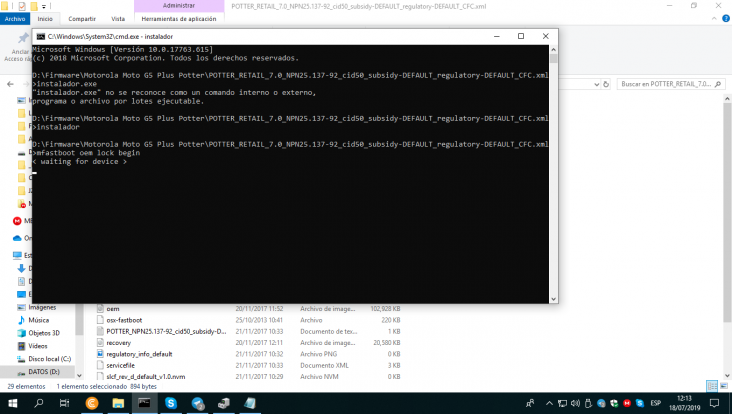Click the search magnifier in Explorer

718,84
